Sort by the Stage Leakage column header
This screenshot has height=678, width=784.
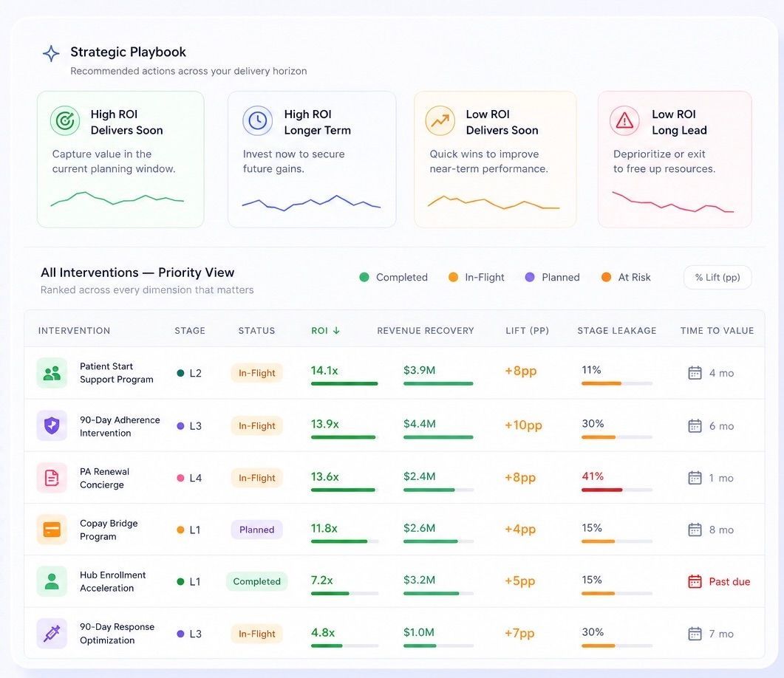[616, 330]
